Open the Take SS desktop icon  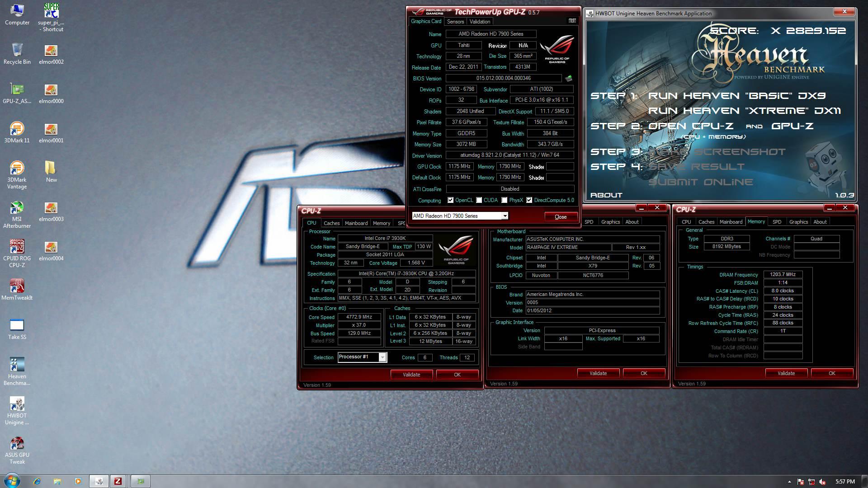(17, 329)
